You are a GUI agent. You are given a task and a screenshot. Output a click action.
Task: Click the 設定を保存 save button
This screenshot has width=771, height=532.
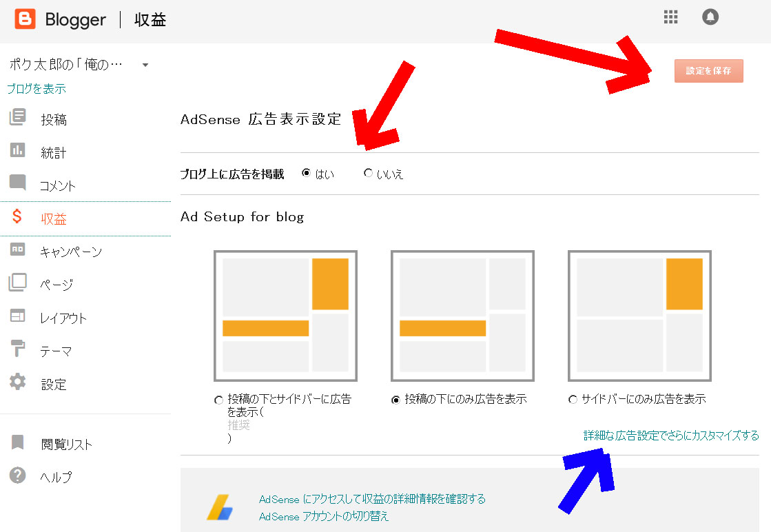(x=708, y=71)
